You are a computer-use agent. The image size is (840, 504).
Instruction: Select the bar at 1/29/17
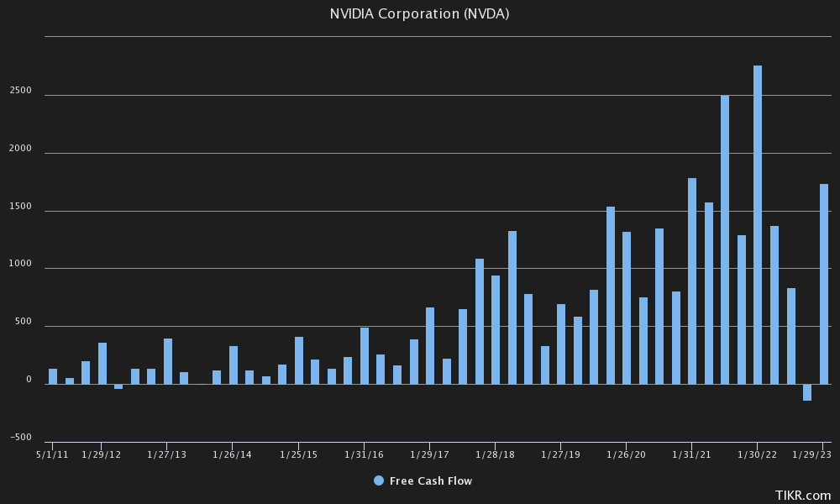click(x=430, y=346)
